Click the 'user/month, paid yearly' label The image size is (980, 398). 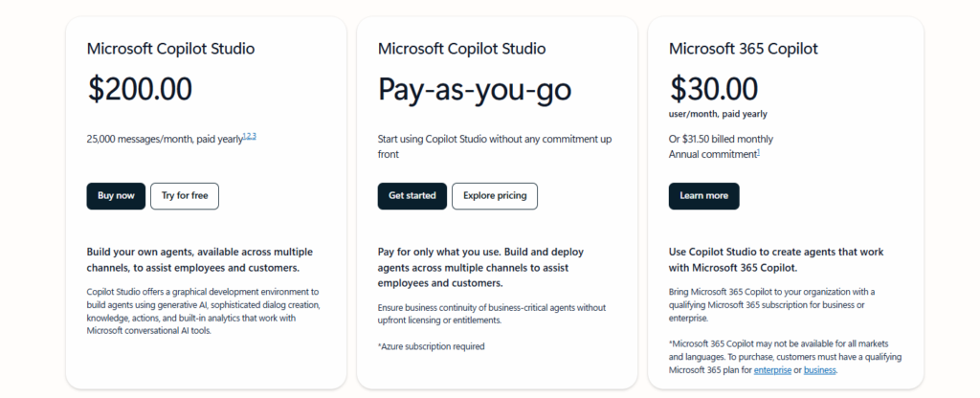coord(718,115)
